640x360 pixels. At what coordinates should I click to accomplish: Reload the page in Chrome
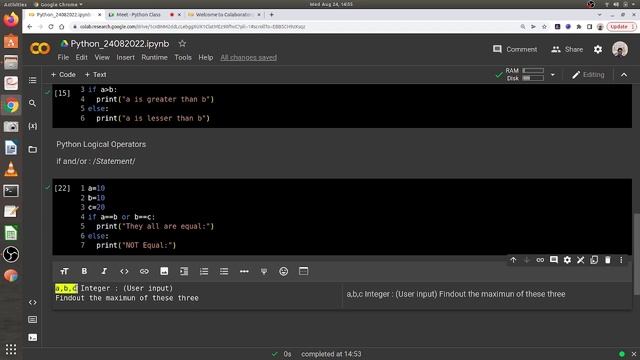pyautogui.click(x=51, y=27)
